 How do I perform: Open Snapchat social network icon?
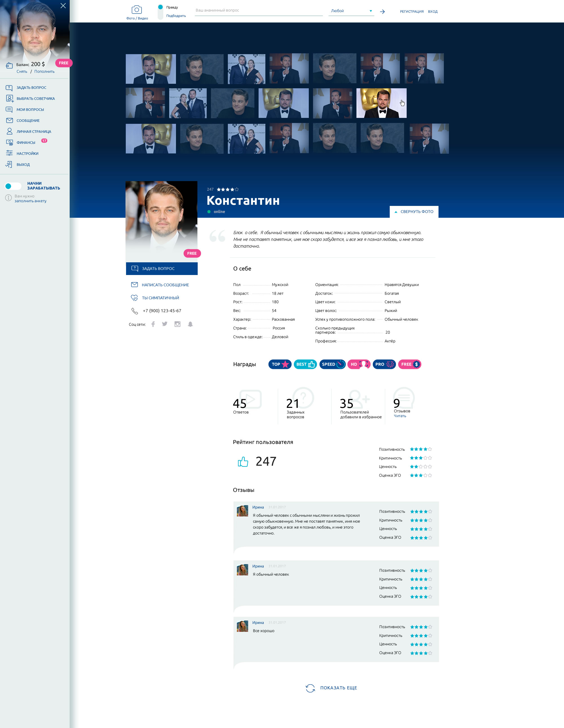tap(190, 324)
